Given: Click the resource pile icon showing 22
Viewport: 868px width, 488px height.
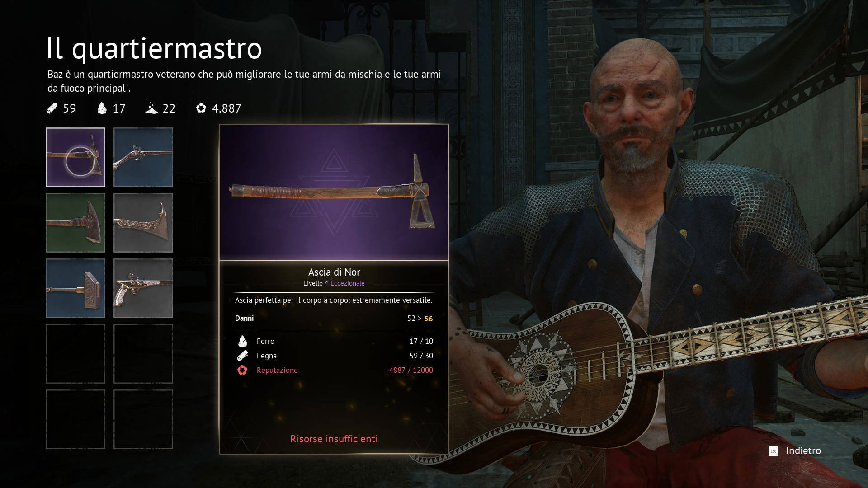Looking at the screenshot, I should (x=151, y=108).
